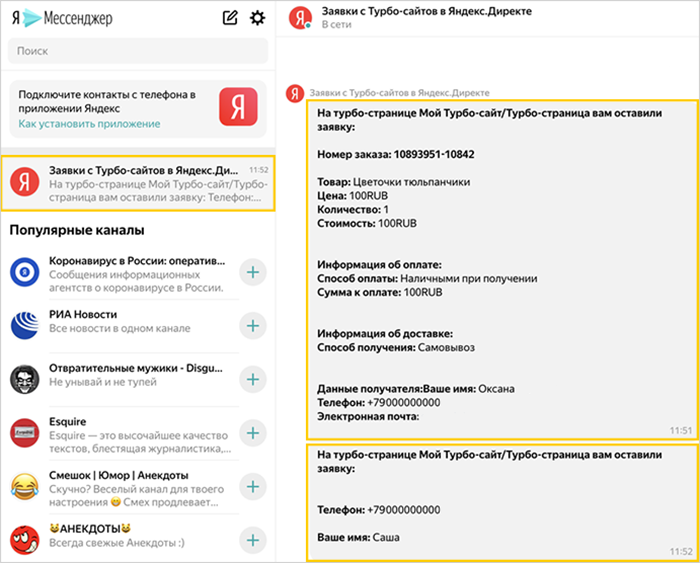
Task: Open Как установить приложение link
Action: pyautogui.click(x=89, y=124)
